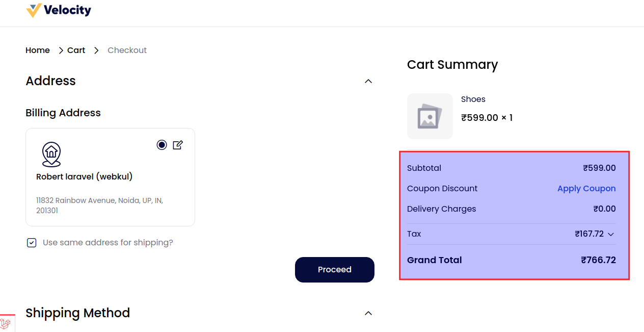Click the Robert laravel (webkul) address name
644x332 pixels.
85,177
